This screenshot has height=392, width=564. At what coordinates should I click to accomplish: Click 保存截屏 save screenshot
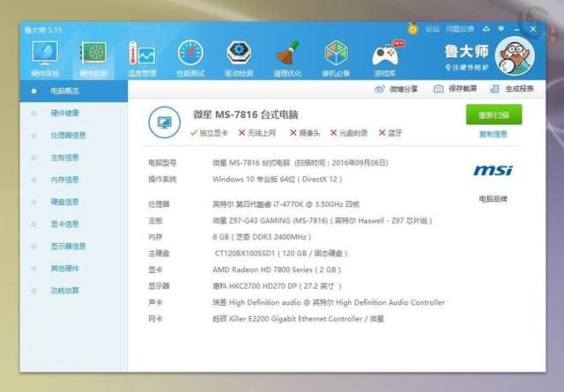tap(455, 88)
